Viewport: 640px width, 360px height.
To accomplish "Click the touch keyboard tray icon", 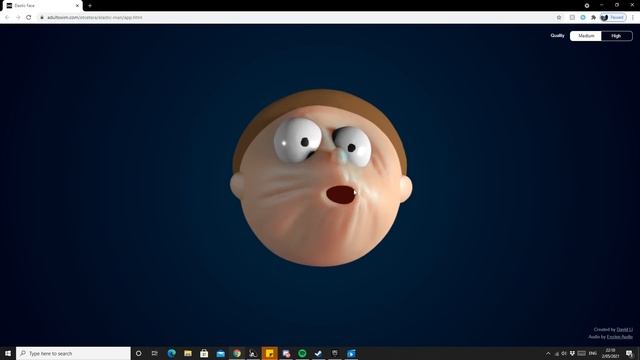I will (582, 353).
